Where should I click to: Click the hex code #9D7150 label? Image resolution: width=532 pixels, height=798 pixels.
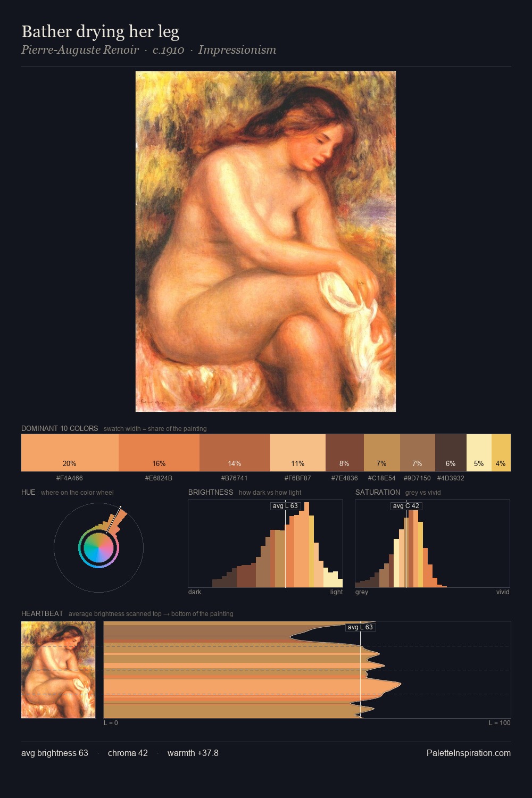tap(417, 478)
